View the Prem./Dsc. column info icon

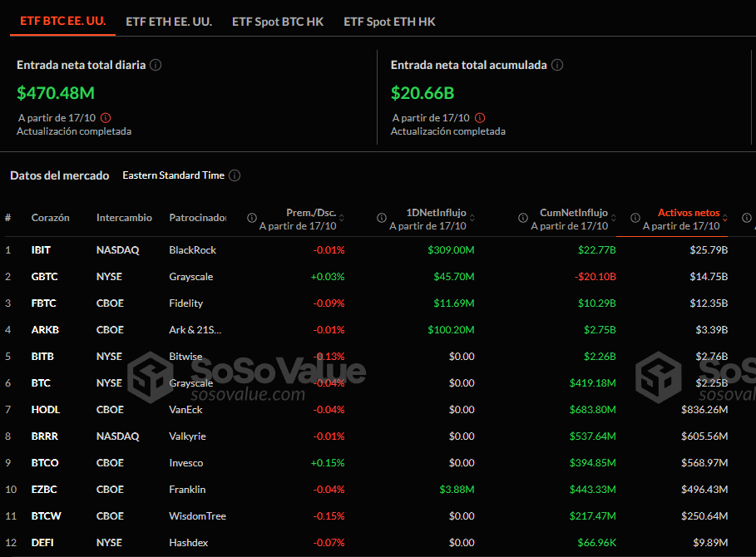pyautogui.click(x=251, y=218)
